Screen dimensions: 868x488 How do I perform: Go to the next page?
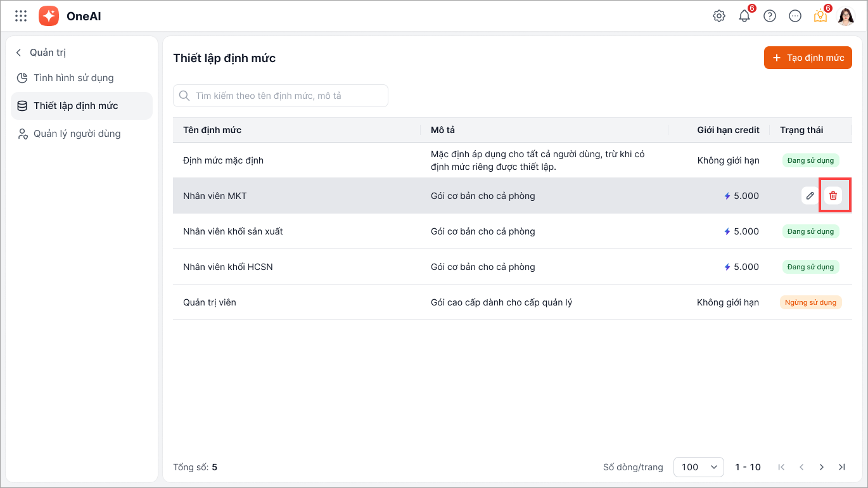coord(822,467)
